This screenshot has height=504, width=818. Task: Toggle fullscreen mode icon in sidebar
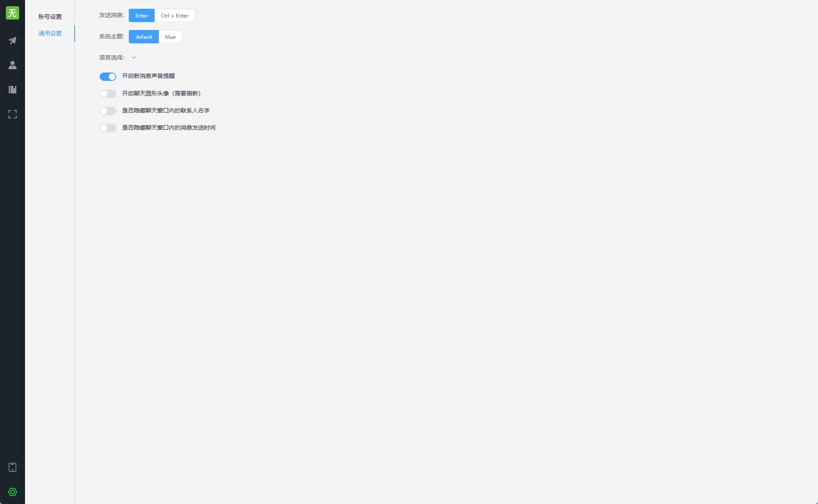click(13, 114)
